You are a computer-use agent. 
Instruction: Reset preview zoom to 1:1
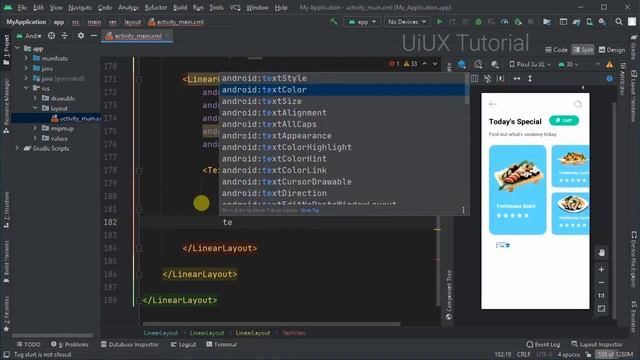pos(601,295)
